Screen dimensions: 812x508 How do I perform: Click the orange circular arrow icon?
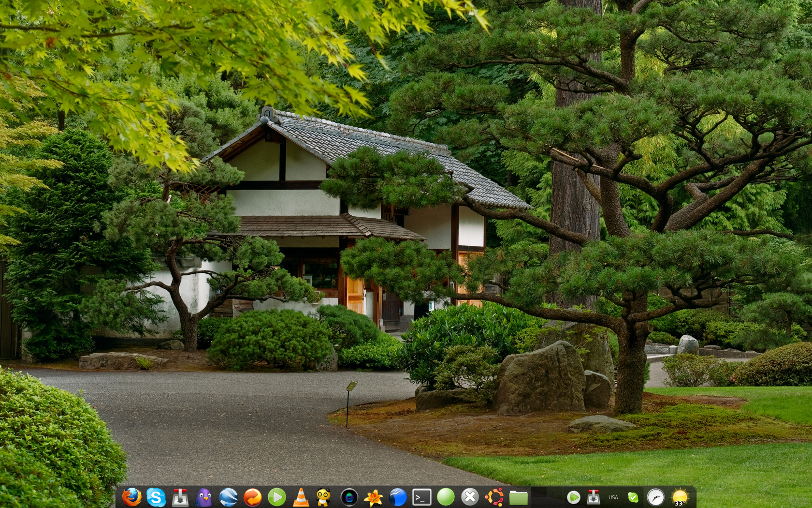click(252, 497)
